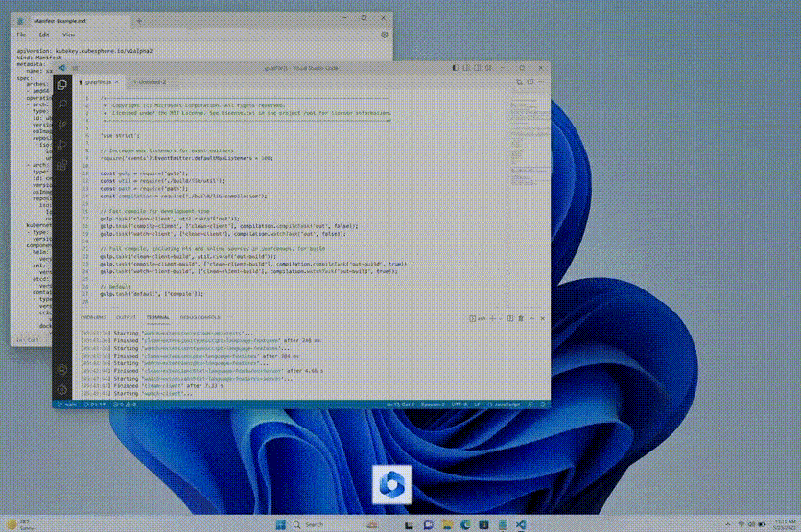
Task: Kill terminal with trash icon
Action: pyautogui.click(x=521, y=318)
